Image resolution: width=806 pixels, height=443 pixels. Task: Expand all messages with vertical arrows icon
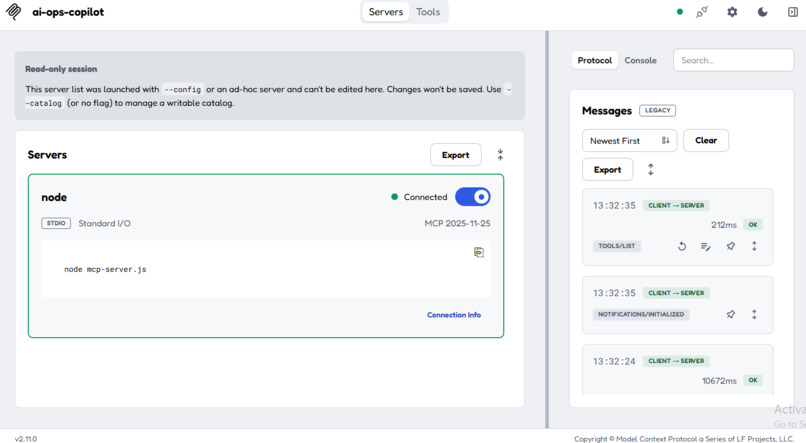[651, 170]
